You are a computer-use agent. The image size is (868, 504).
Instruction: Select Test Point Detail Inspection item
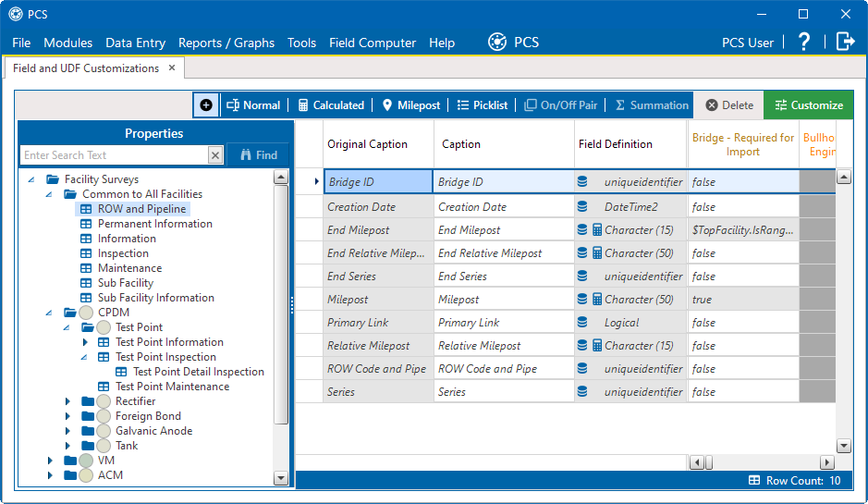(x=198, y=372)
